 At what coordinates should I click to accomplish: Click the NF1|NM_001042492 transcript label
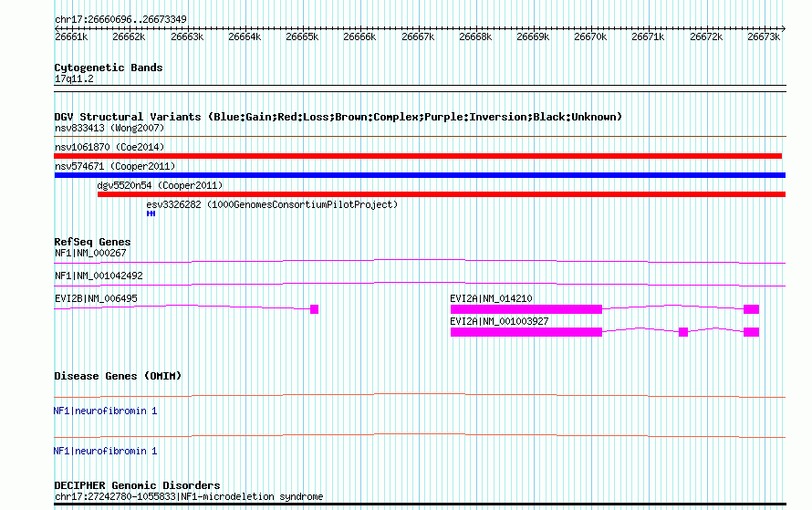click(99, 276)
